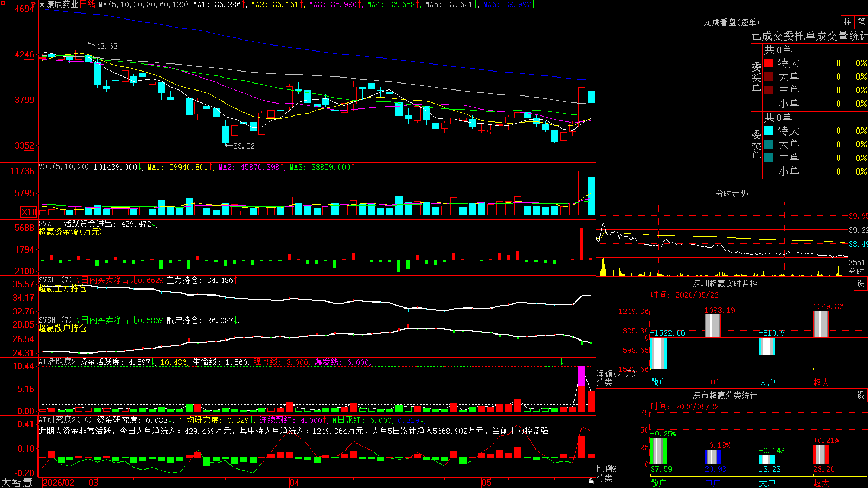This screenshot has height=488, width=868.
Task: Click the SVZJ indicator name
Action: click(47, 223)
